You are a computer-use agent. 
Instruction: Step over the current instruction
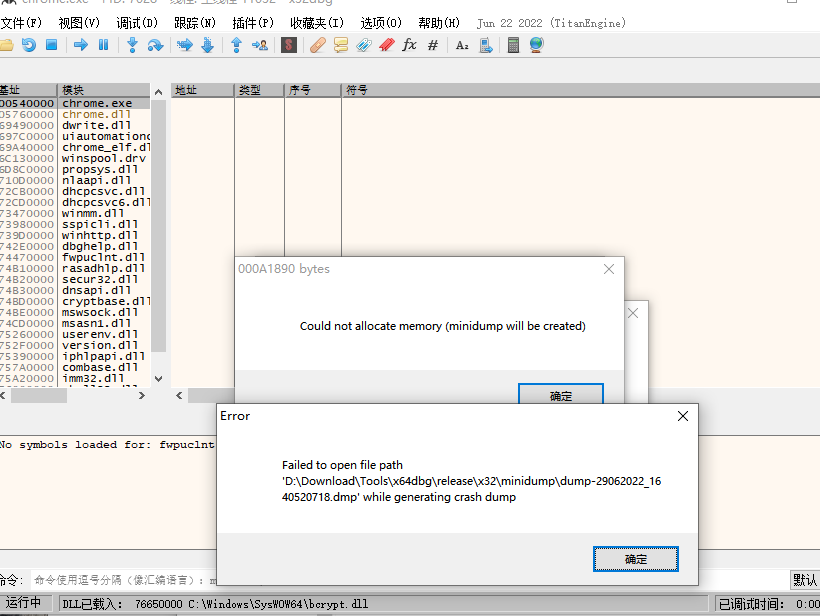(x=157, y=45)
